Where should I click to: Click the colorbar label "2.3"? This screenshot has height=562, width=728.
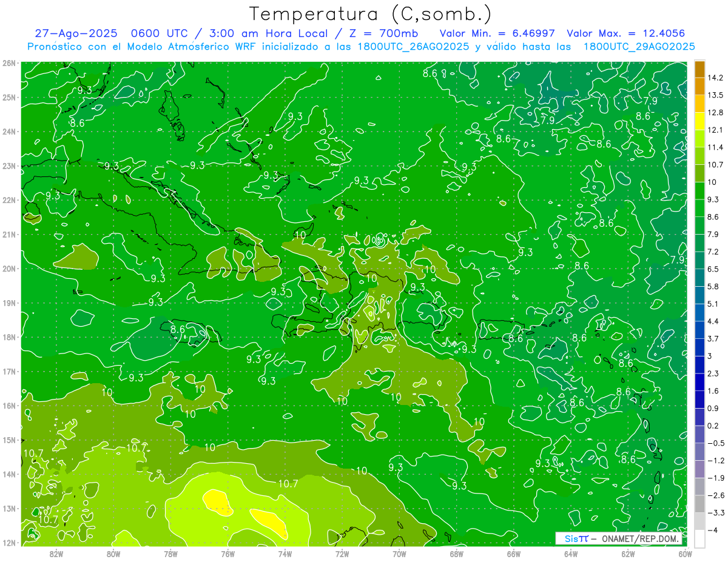[x=713, y=373]
